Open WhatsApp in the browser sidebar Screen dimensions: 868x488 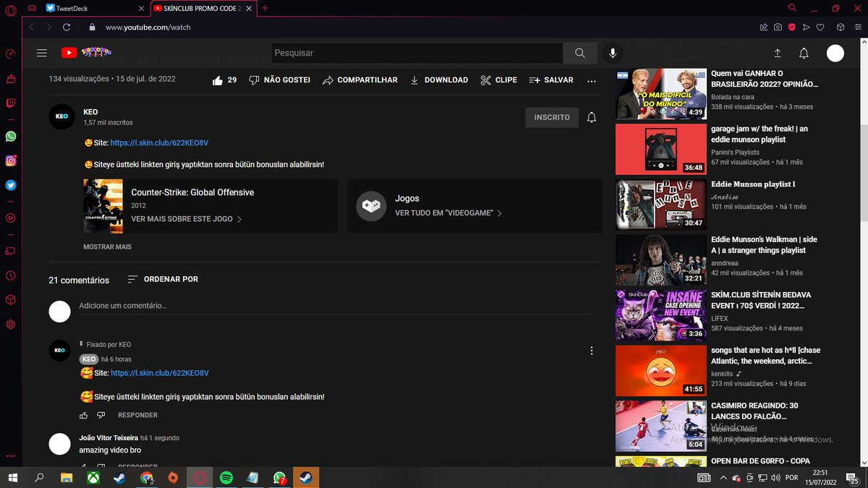10,136
